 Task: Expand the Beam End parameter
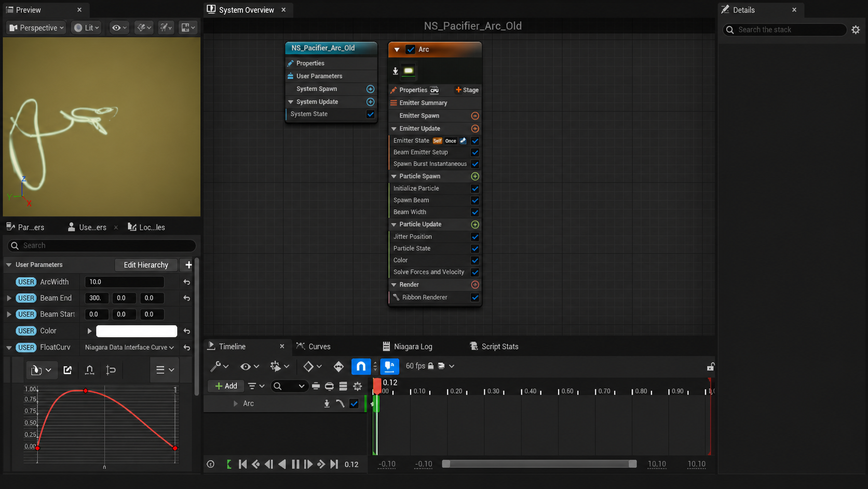point(9,298)
